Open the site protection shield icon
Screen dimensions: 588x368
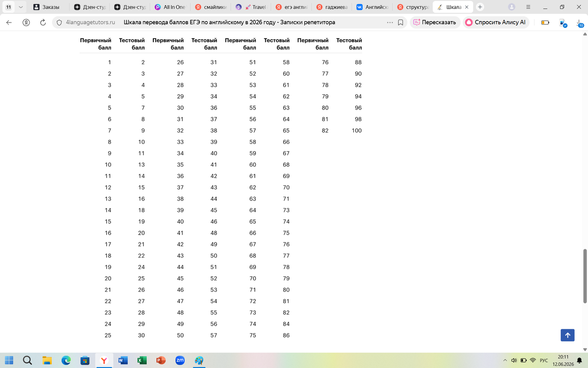tap(59, 22)
